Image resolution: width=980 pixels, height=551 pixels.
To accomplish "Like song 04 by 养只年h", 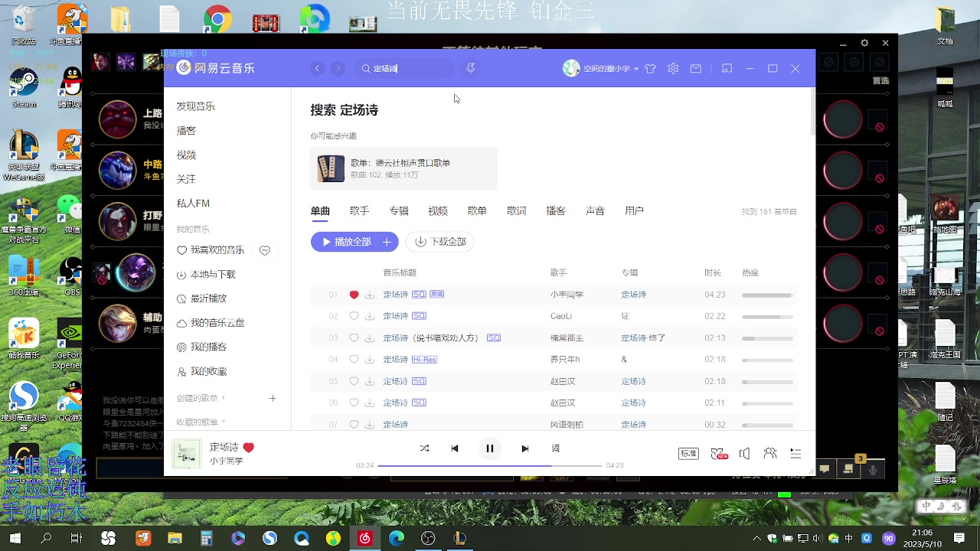I will 354,360.
